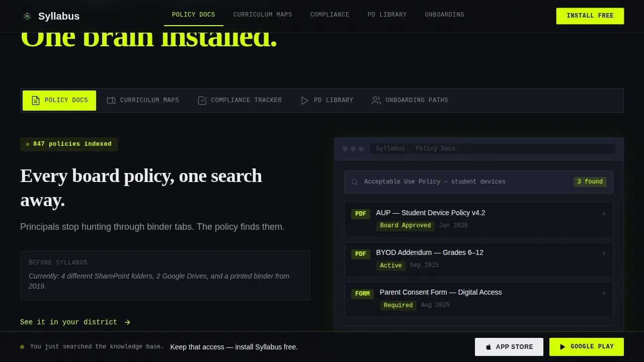This screenshot has height=362, width=644.
Task: Click the Aug 2025 date label
Action: tap(435, 305)
